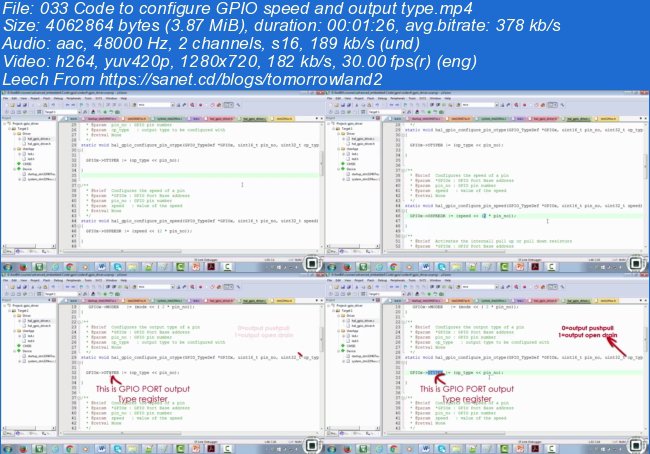Screen dimensions: 650x454
Task: Open Firefox from top-left frame taskbar
Action: [23, 267]
